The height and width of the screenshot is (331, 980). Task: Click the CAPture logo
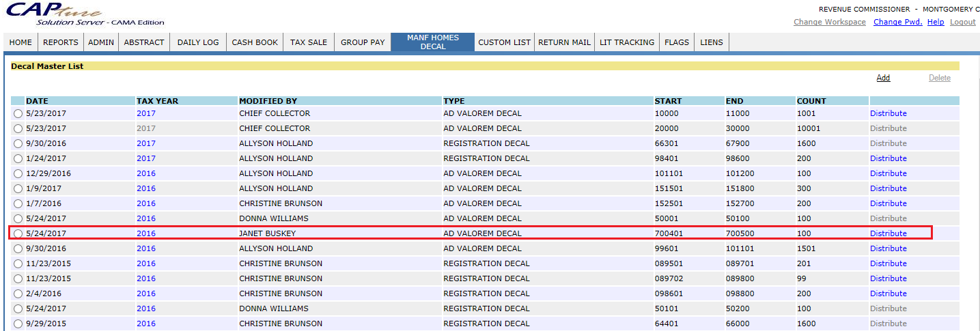(55, 14)
